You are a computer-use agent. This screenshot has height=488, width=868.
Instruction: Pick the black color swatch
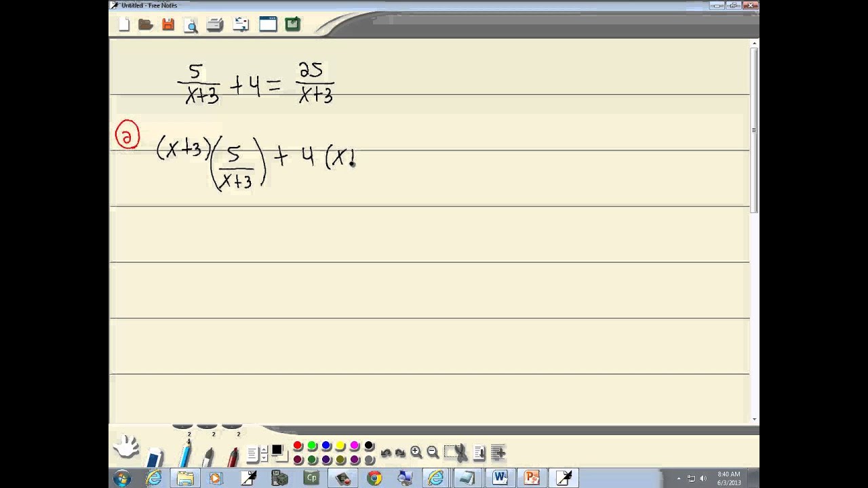[369, 445]
